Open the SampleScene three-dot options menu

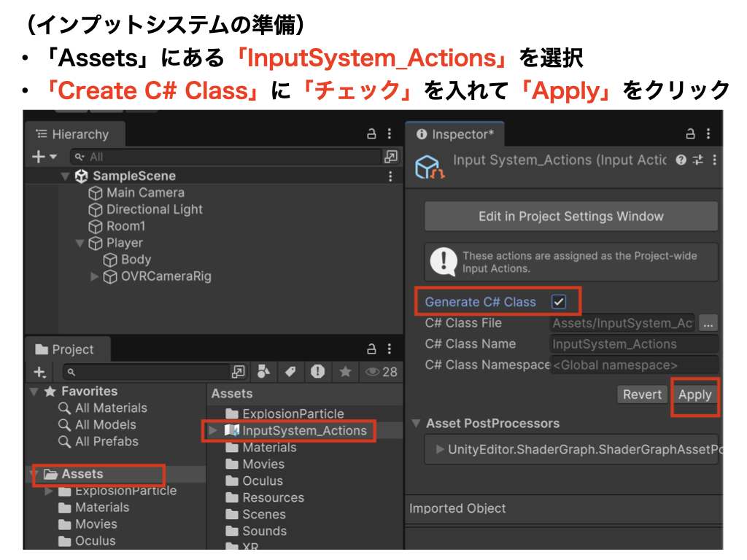[x=391, y=176]
